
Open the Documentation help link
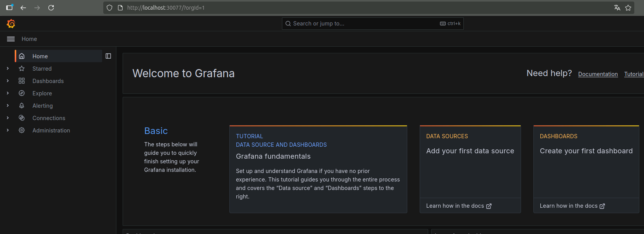coord(598,74)
